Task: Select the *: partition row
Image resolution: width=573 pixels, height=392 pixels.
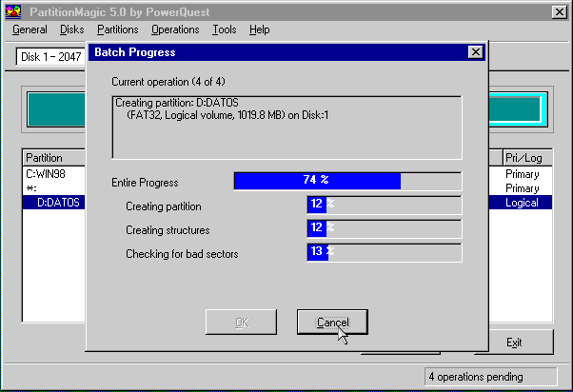Action: pos(54,188)
